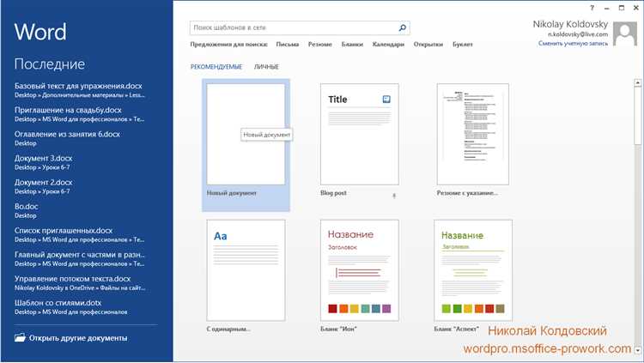Viewport: 644px width, 363px height.
Task: Open the Help question mark icon
Action: coord(592,8)
